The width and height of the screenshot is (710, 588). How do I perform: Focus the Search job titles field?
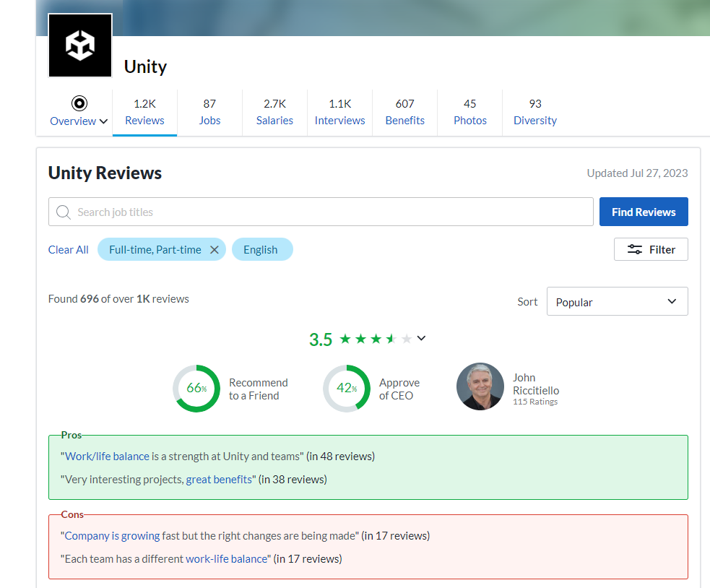tap(321, 212)
